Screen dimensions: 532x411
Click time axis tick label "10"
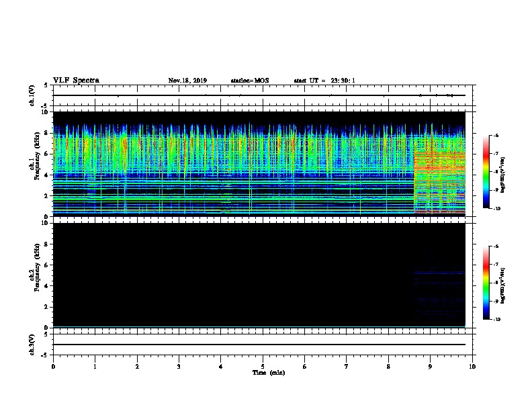pos(472,366)
